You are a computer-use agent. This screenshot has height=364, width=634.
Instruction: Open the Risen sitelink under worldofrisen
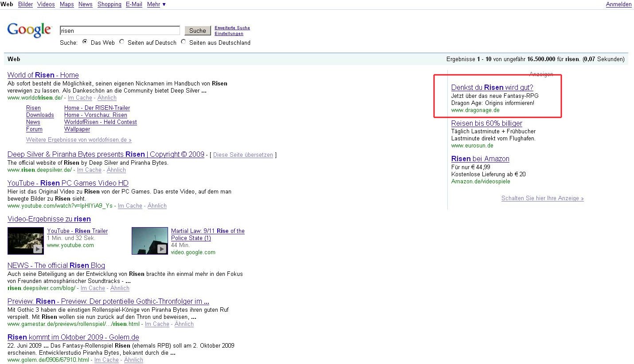(33, 108)
